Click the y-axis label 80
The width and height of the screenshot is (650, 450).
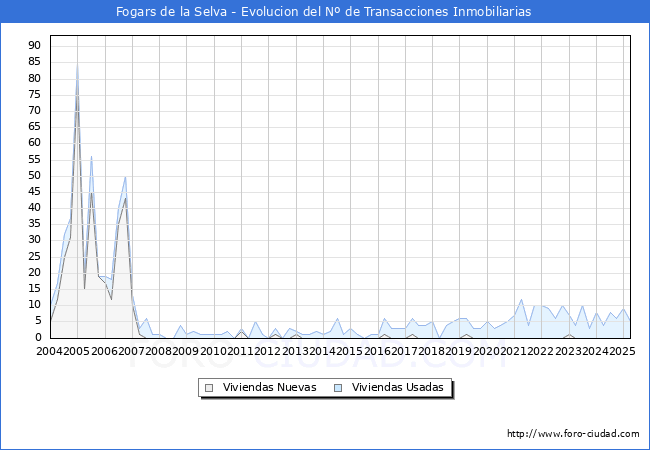(34, 78)
